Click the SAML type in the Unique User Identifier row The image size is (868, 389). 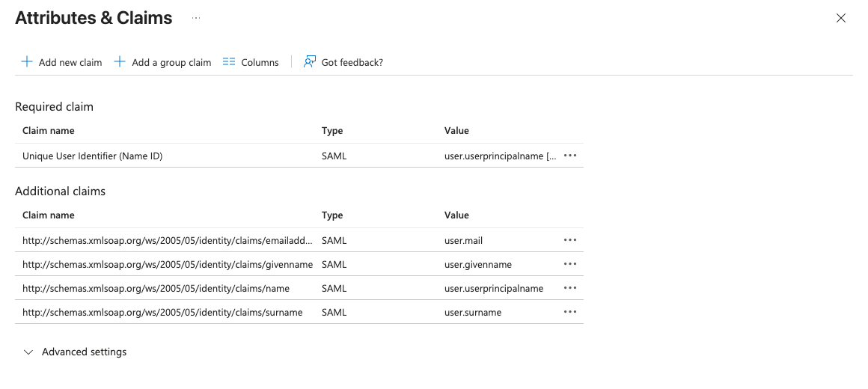[334, 156]
